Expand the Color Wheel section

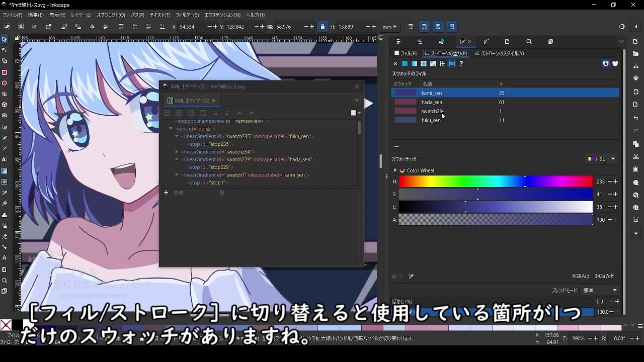(x=395, y=170)
